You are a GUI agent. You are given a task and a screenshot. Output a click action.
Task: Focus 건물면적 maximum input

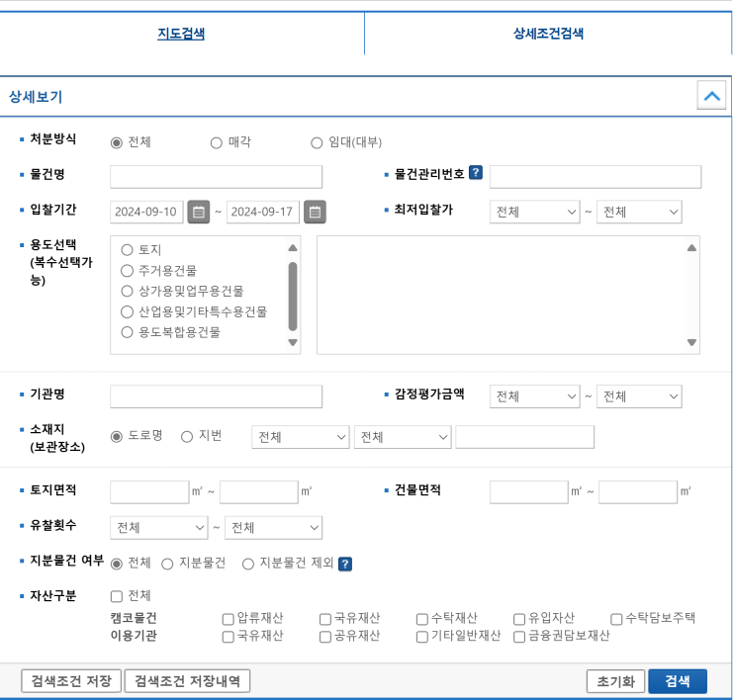638,492
